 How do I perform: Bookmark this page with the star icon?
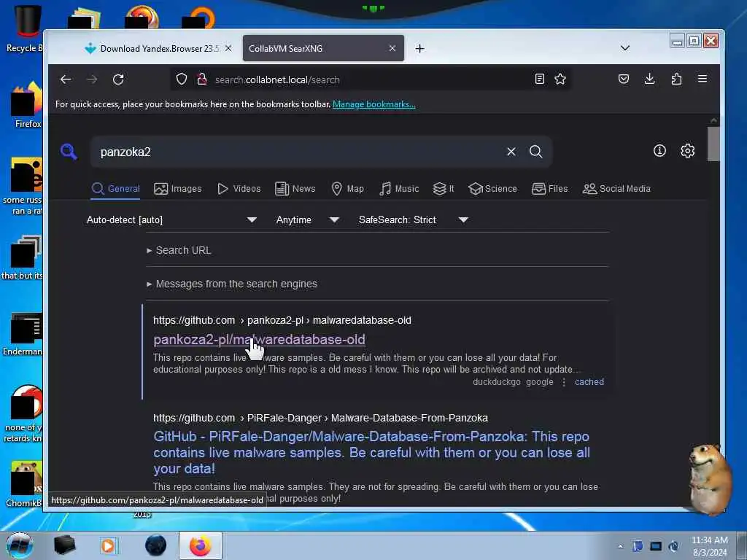[560, 79]
